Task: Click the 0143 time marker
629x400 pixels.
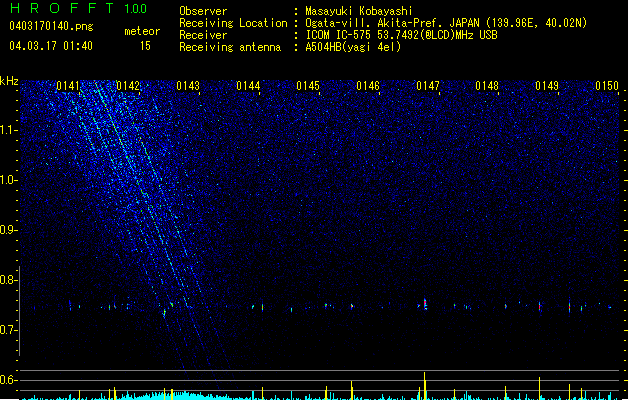Action: (x=188, y=86)
